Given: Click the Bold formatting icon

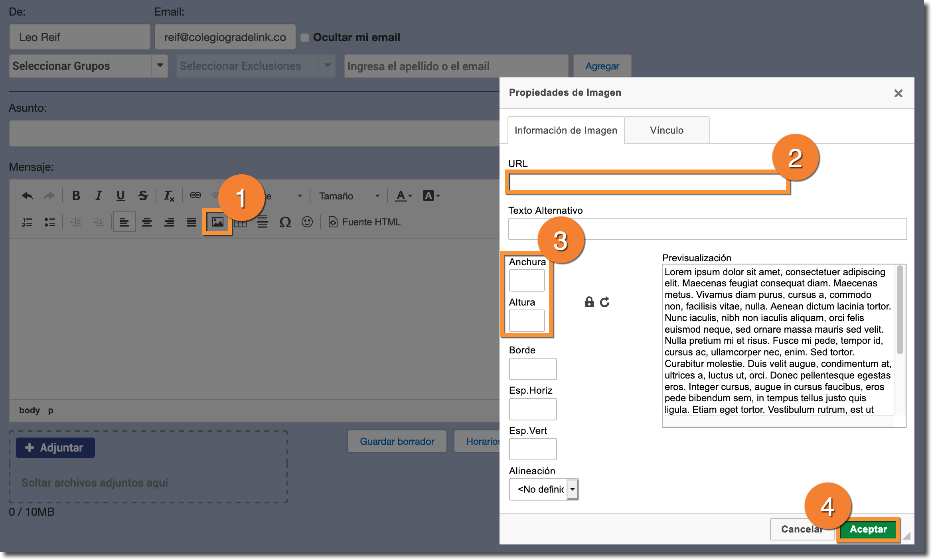Looking at the screenshot, I should pyautogui.click(x=76, y=196).
